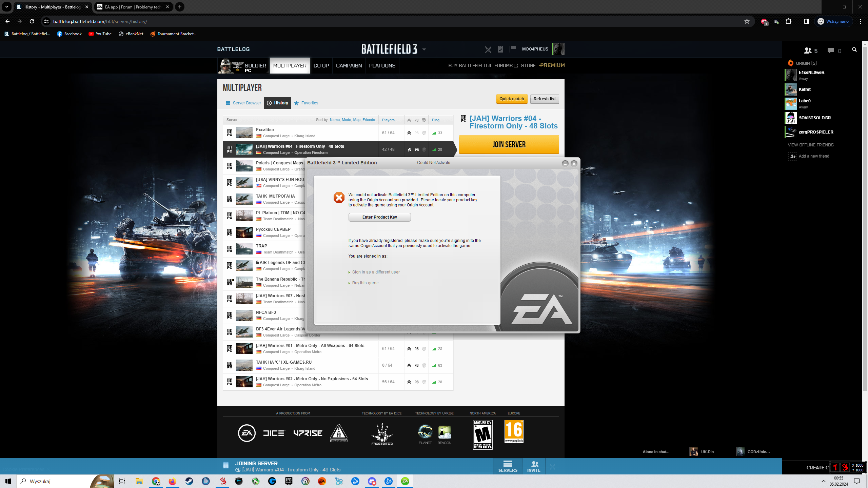Image resolution: width=868 pixels, height=488 pixels.
Task: Open the browser side panel icon
Action: click(x=806, y=21)
